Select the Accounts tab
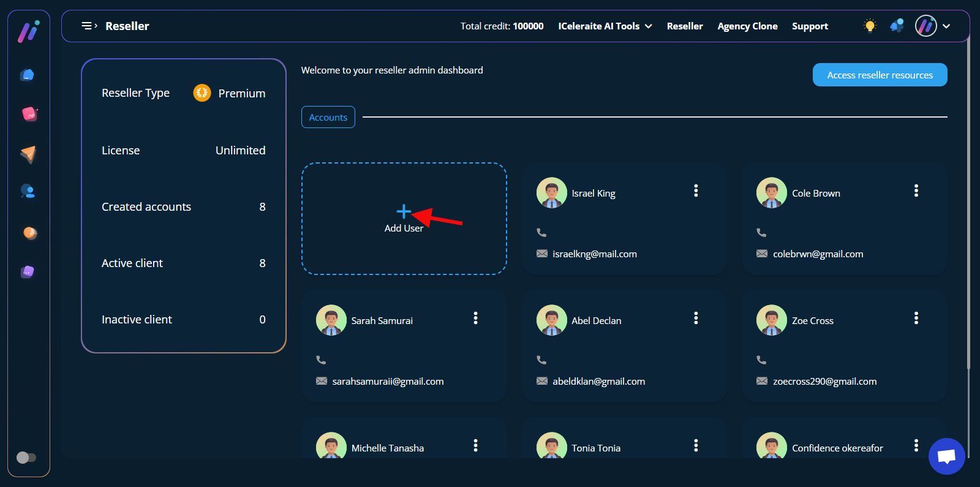The width and height of the screenshot is (980, 487). coord(328,117)
